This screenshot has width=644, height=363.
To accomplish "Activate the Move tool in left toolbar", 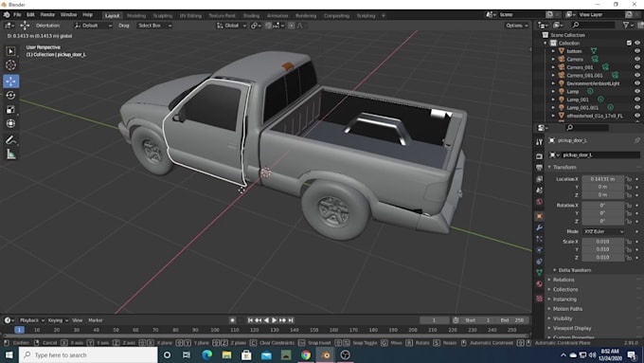I will click(10, 81).
